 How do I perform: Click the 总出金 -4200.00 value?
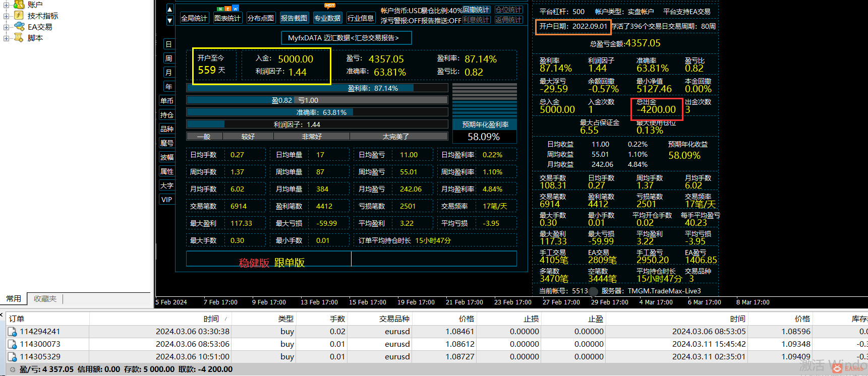(656, 109)
